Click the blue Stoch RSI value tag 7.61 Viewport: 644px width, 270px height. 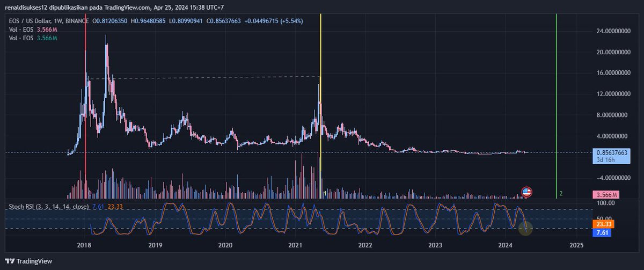coord(602,233)
